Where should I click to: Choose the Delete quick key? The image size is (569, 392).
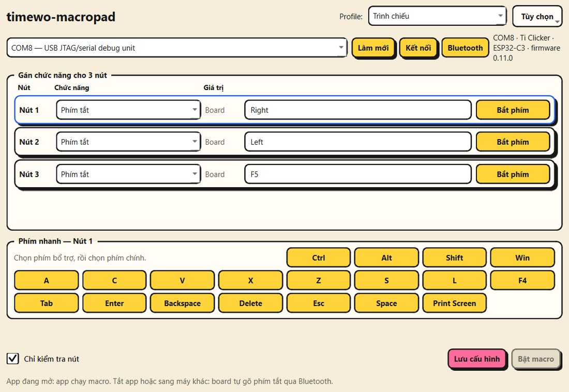click(x=250, y=303)
